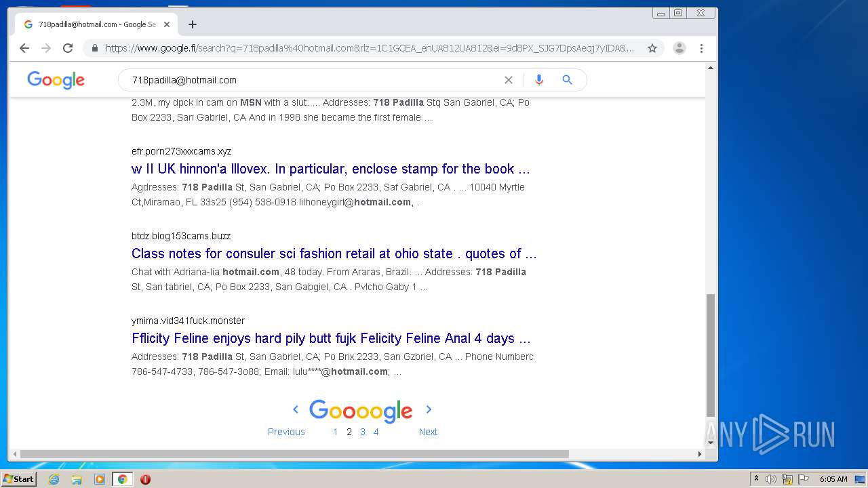Viewport: 868px width, 488px height.
Task: Open the red Opera taskbar icon
Action: (x=145, y=479)
